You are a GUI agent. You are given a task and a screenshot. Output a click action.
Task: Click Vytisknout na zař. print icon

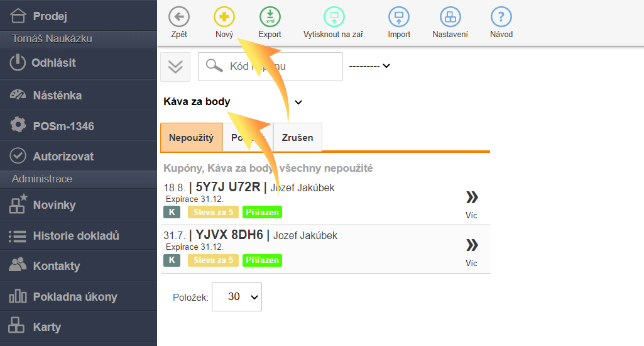[334, 17]
